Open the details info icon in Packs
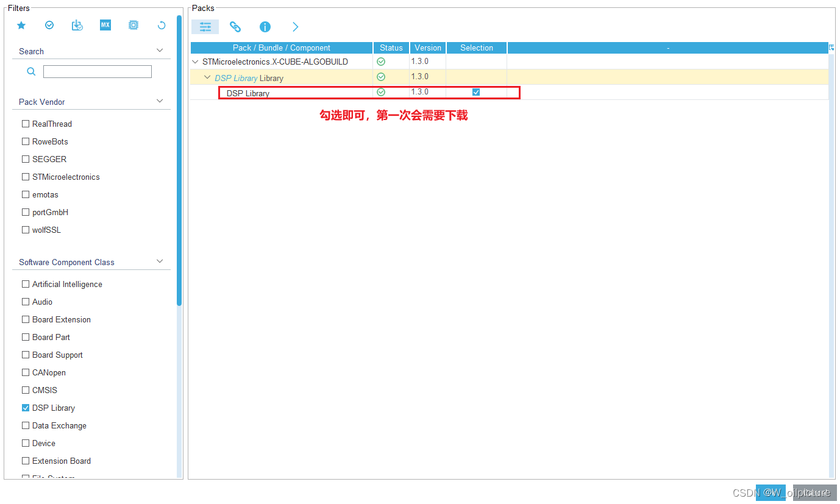 coord(265,27)
